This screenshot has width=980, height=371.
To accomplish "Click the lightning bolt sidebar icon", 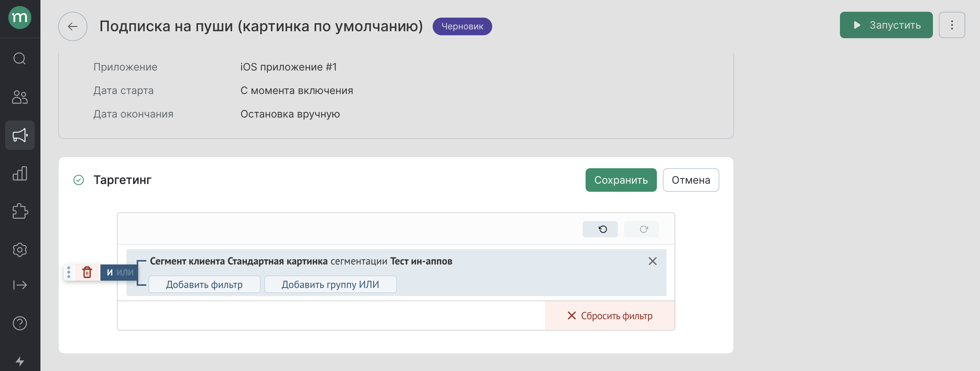I will tap(20, 361).
